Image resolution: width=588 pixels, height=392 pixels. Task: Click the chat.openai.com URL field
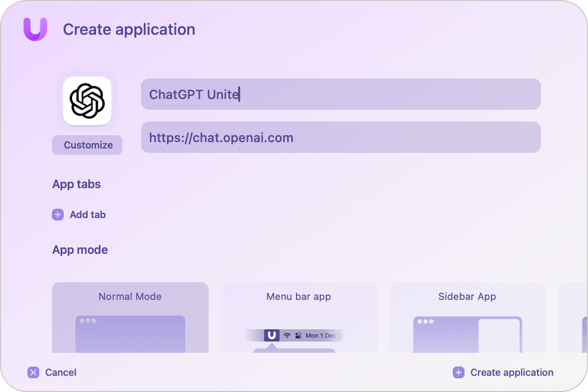tap(341, 137)
